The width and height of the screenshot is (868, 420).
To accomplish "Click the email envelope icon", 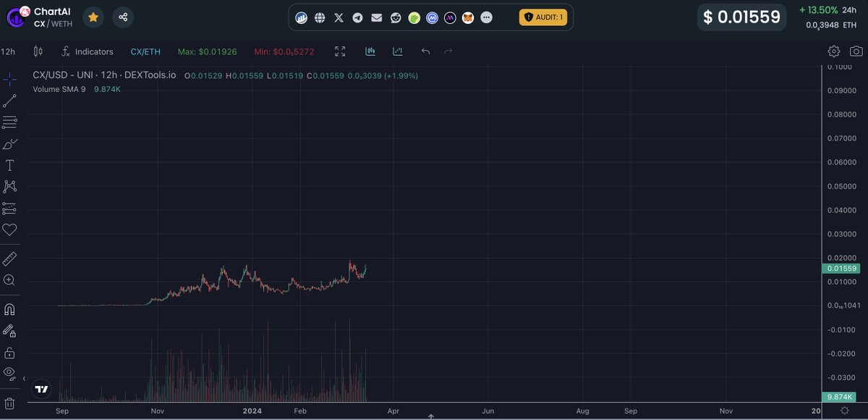I will [x=376, y=17].
